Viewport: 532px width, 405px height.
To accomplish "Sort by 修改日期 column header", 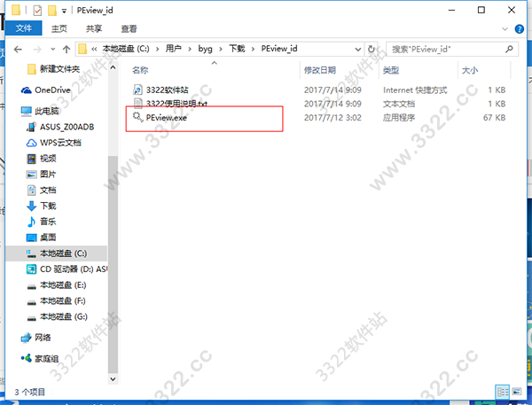I will (x=319, y=70).
